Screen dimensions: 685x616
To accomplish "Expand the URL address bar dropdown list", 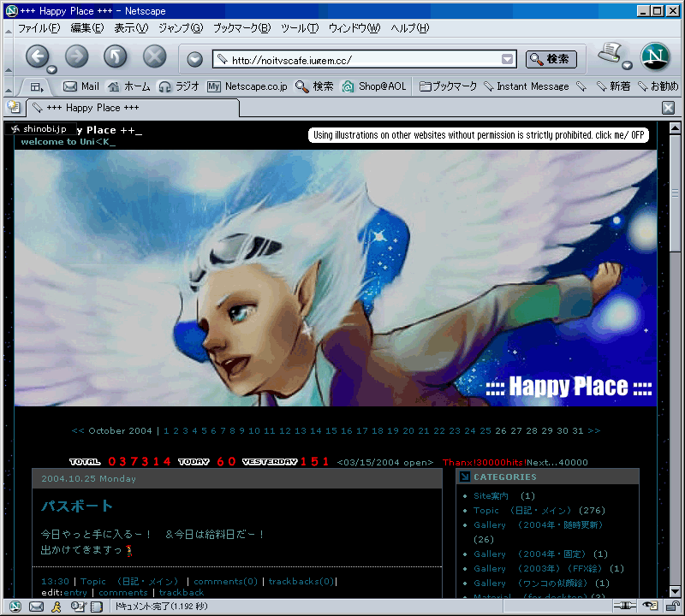I will tap(507, 59).
